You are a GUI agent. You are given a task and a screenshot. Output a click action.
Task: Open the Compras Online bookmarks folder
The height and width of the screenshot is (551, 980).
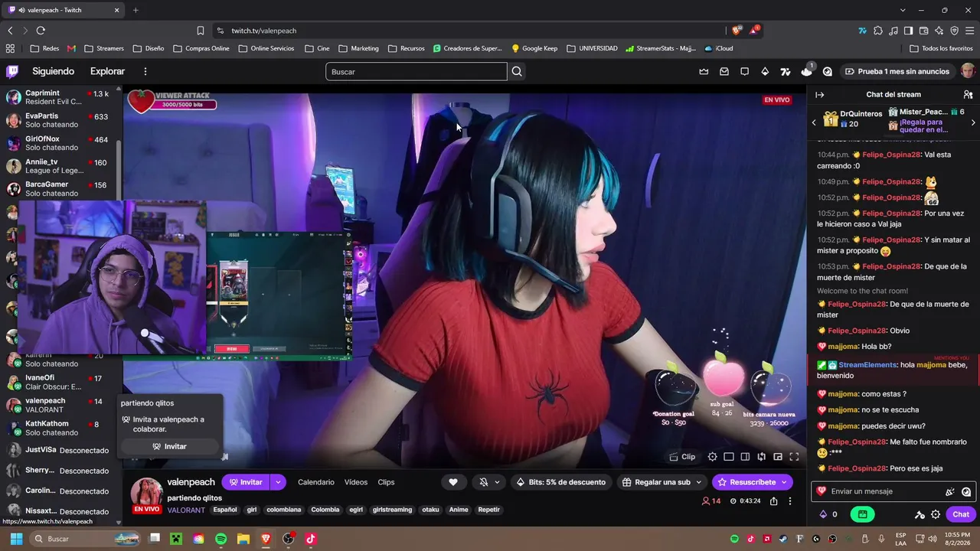point(201,48)
